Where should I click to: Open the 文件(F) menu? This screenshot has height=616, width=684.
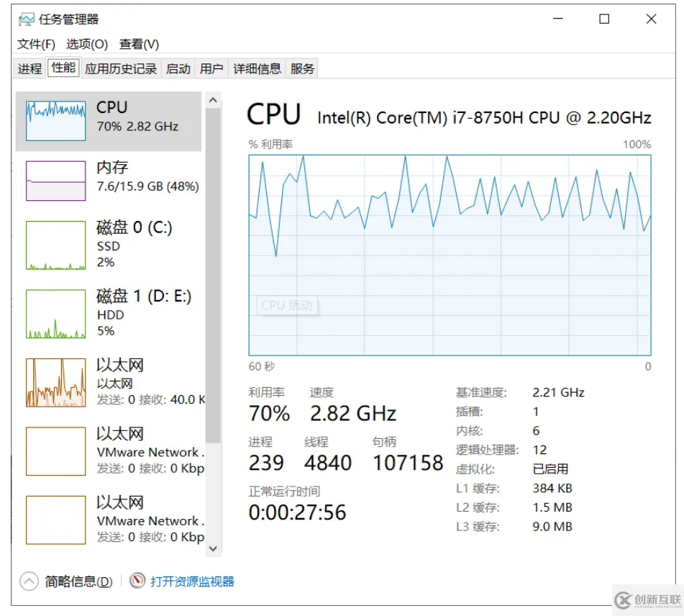36,45
